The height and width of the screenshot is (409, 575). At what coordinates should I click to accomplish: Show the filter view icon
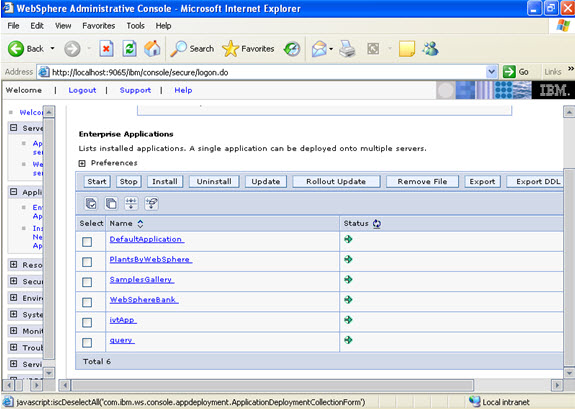(131, 203)
